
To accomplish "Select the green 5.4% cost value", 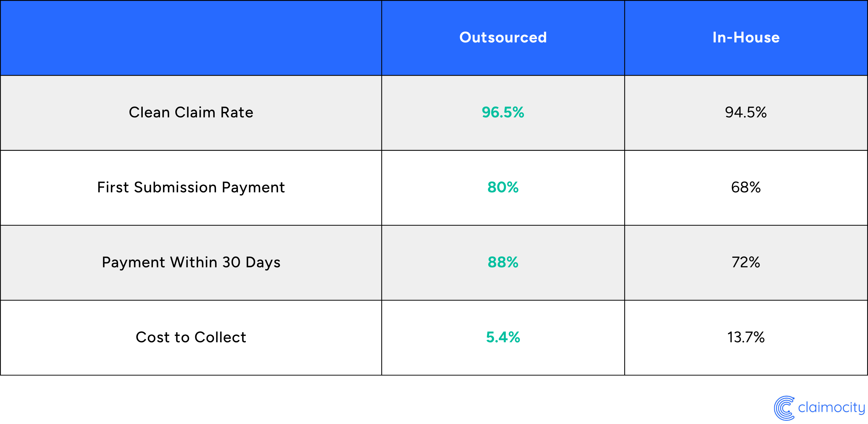I will [x=503, y=337].
